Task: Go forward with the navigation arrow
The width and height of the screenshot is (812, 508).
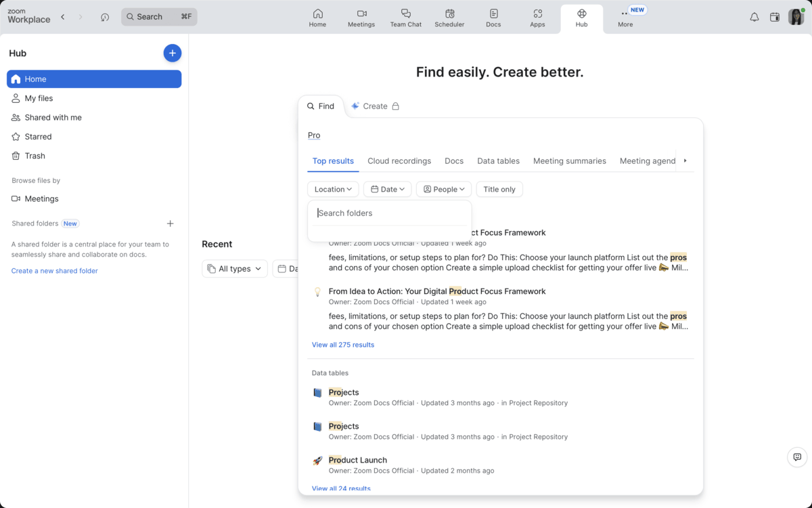Action: click(80, 17)
